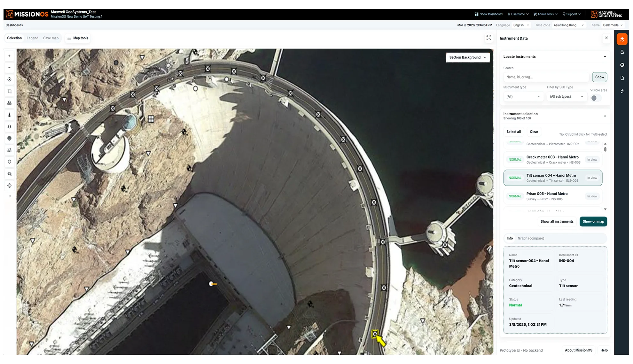
Task: Open the Username menu
Action: click(518, 14)
